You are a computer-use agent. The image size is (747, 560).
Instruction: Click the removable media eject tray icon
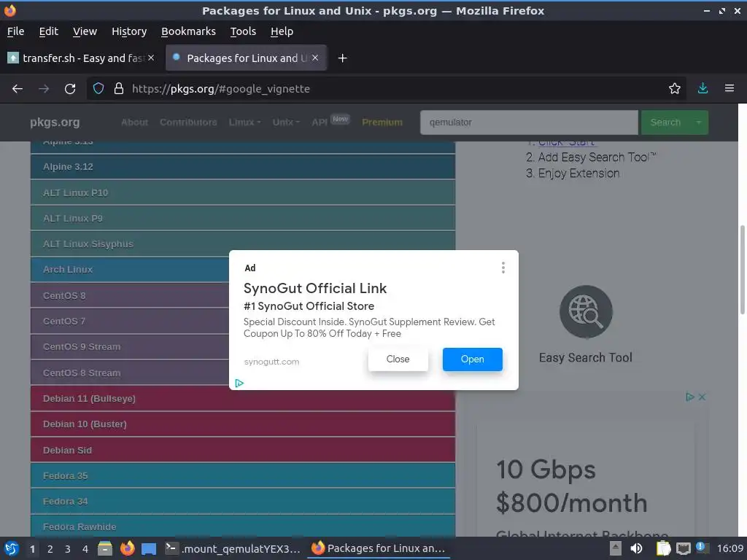point(616,548)
